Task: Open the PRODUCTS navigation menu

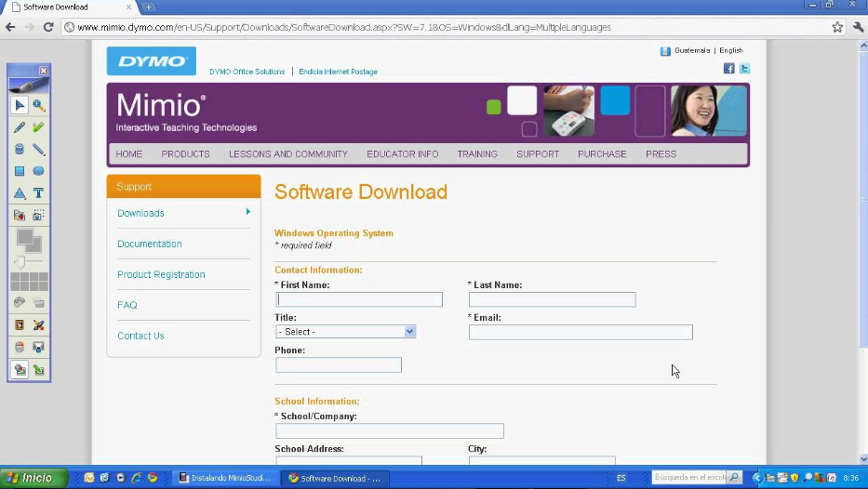Action: pyautogui.click(x=185, y=154)
